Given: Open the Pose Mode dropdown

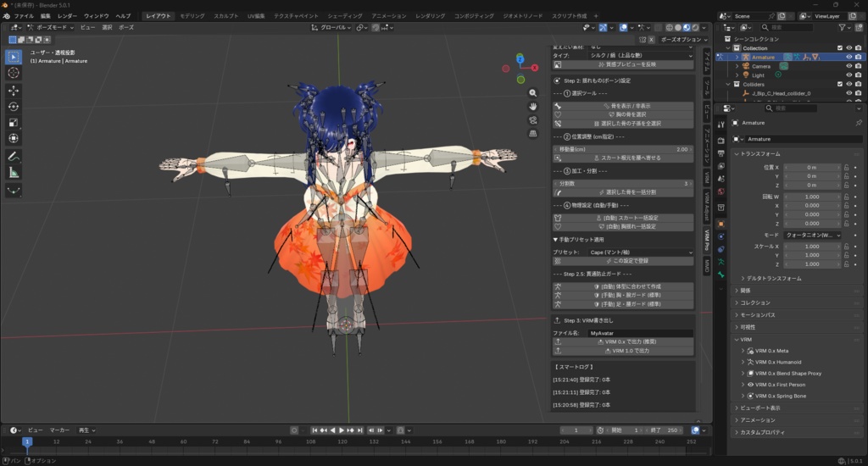Looking at the screenshot, I should coord(50,27).
